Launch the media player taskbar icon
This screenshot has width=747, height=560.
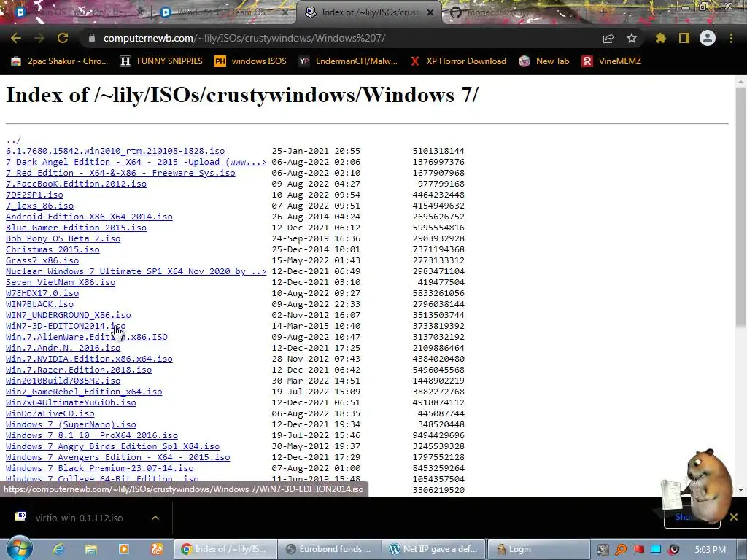124,549
